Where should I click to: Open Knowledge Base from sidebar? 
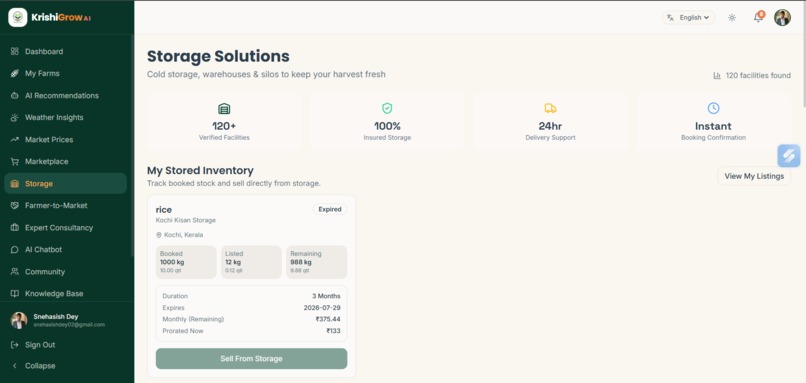tap(65, 294)
